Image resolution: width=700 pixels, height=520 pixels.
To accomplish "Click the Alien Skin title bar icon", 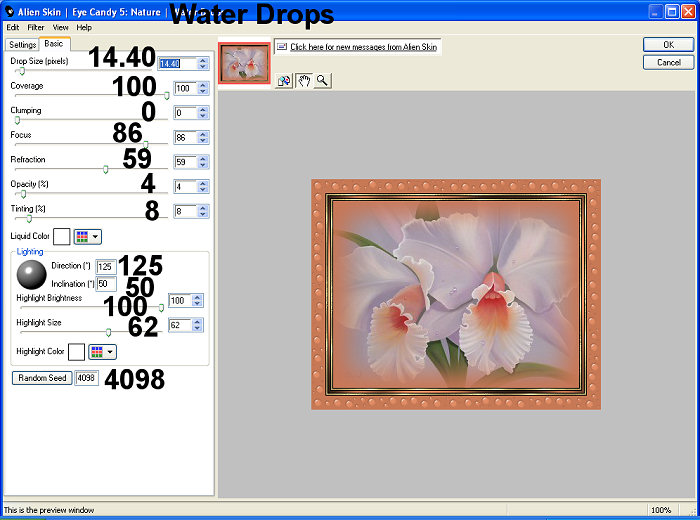I will (x=9, y=12).
